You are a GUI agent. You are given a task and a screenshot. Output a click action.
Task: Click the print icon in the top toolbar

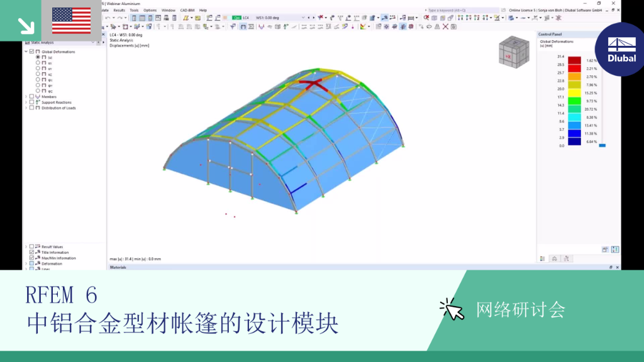click(166, 18)
